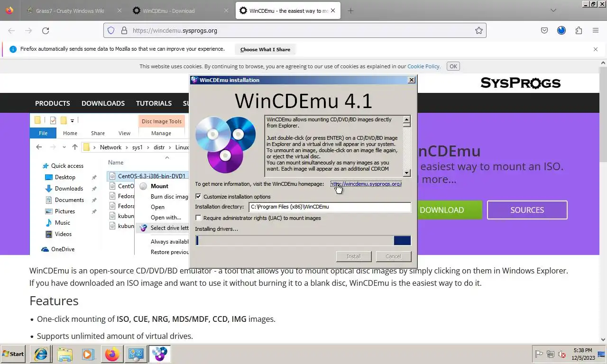Click the Firefox logo in title area
Image resolution: width=607 pixels, height=364 pixels.
9,10
